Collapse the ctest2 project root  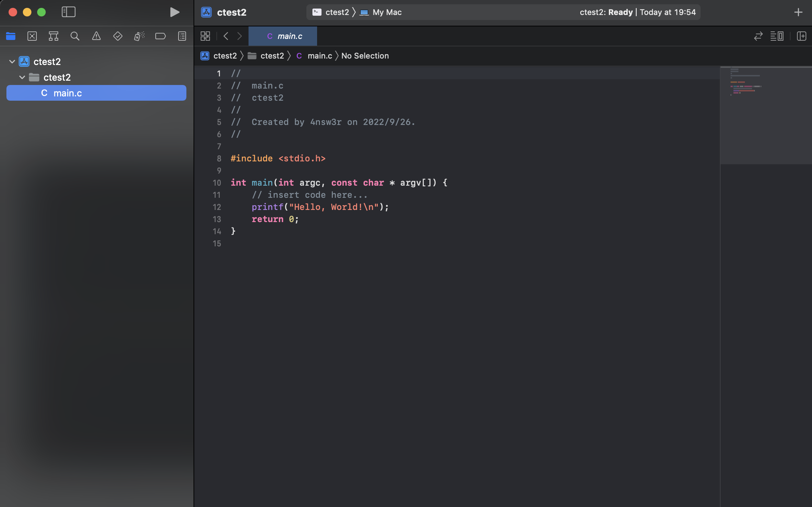[x=12, y=62]
